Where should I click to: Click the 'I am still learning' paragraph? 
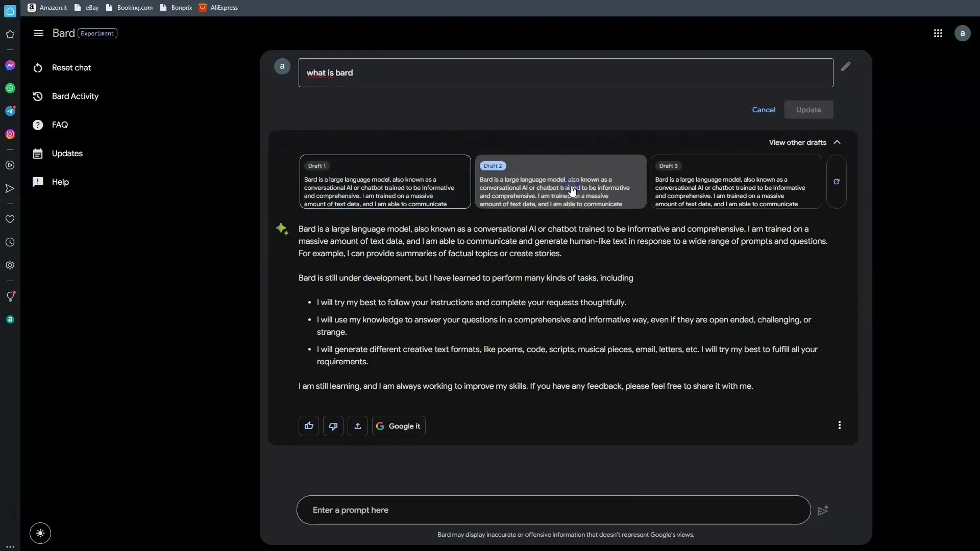pos(526,386)
